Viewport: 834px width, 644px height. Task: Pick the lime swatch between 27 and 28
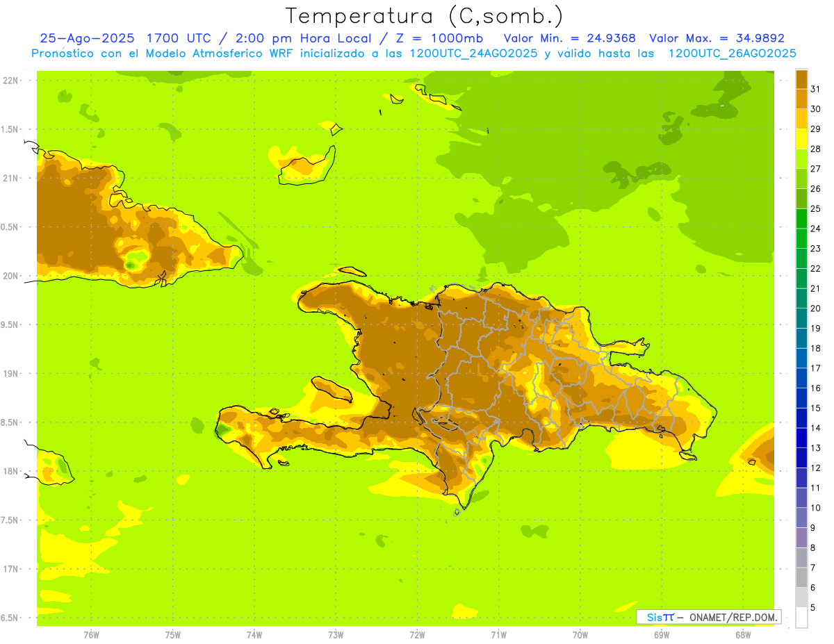[801, 158]
